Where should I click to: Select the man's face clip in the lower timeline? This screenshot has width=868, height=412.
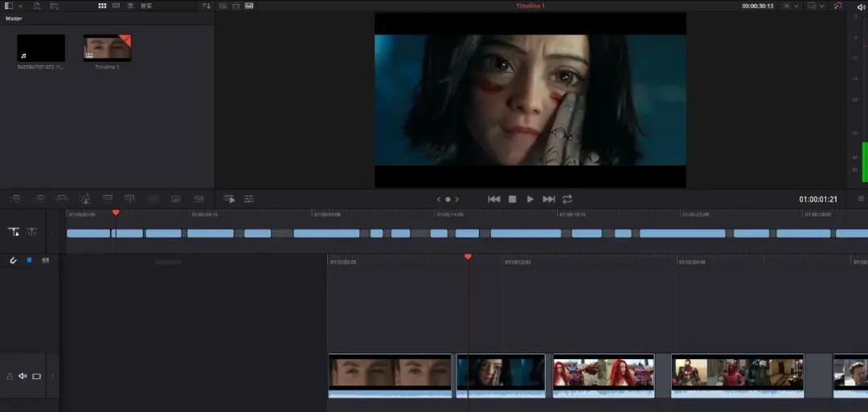coord(391,376)
